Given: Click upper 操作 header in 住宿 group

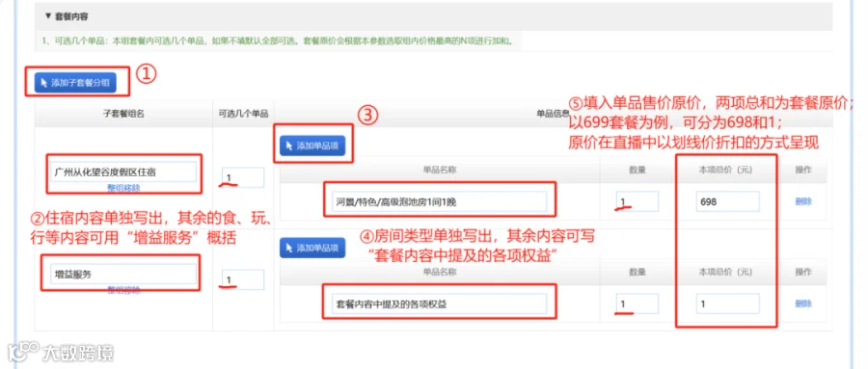Looking at the screenshot, I should [803, 170].
